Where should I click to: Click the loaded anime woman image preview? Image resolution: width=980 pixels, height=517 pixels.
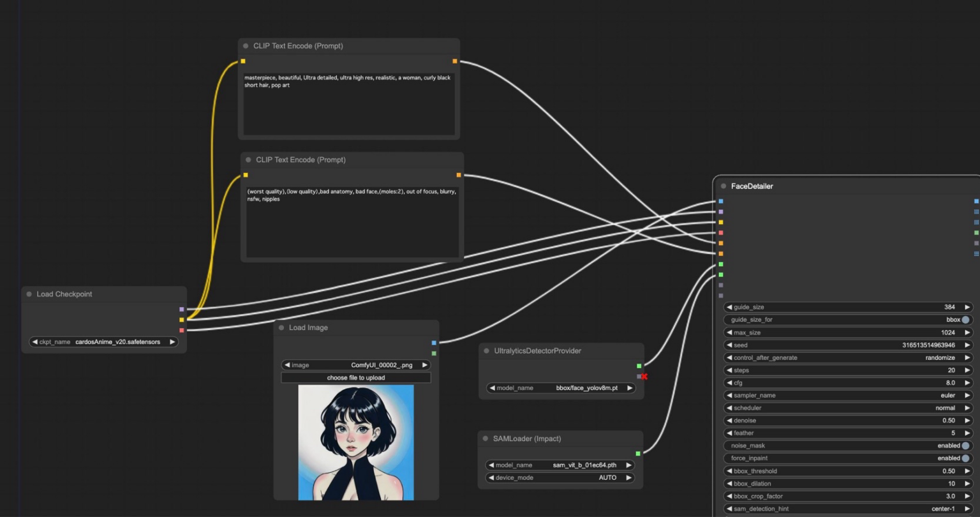tap(355, 442)
